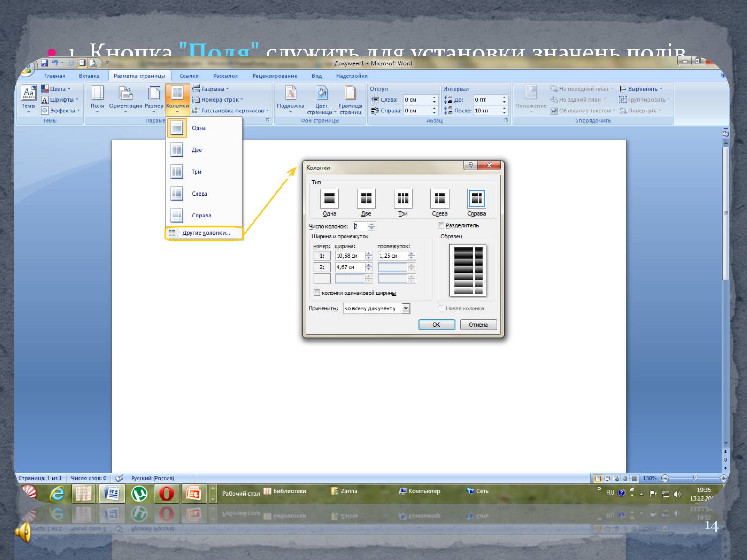Open Internet Explorer from the taskbar
The height and width of the screenshot is (560, 747).
pos(57,493)
